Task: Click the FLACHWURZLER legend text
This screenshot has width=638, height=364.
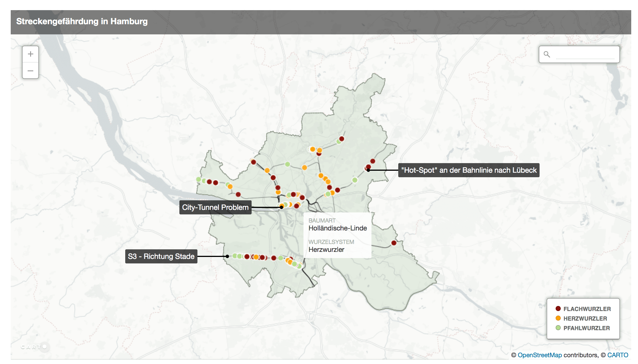Action: [x=587, y=309]
